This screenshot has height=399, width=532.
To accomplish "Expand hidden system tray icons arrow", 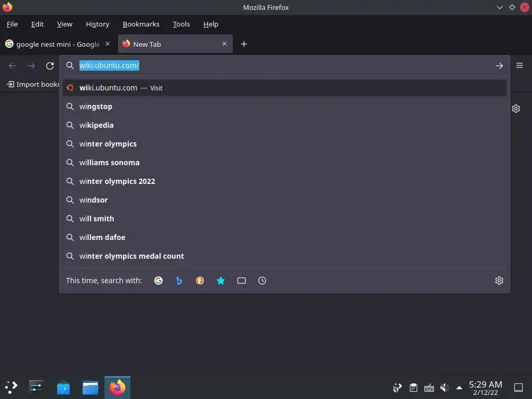I will 459,388.
